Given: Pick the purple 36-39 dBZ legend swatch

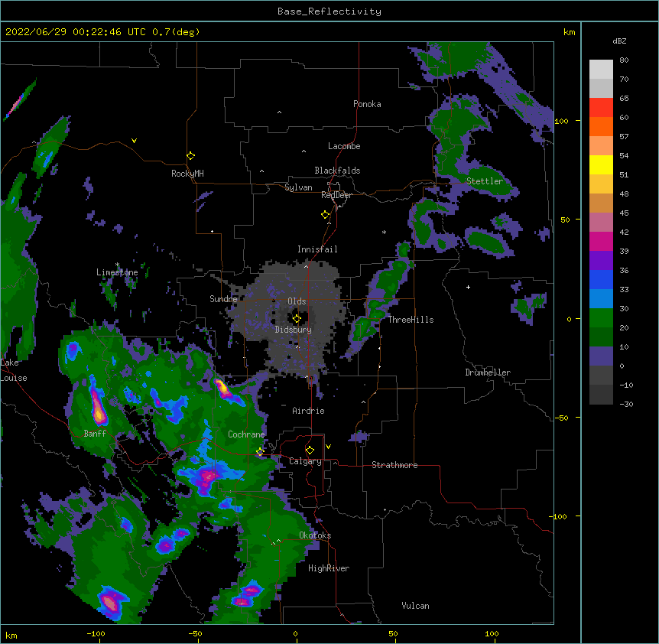Looking at the screenshot, I should 601,260.
